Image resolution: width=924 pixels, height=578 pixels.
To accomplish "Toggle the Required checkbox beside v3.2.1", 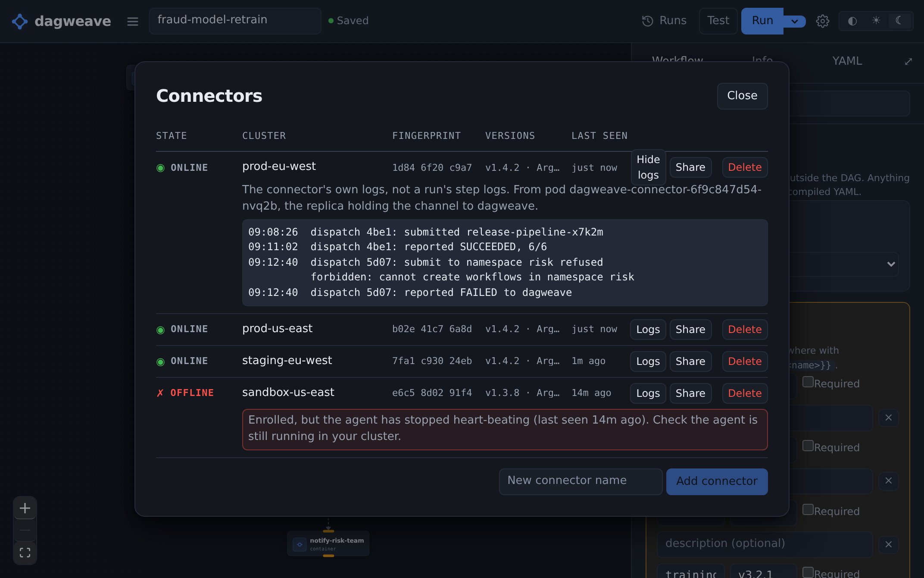I will click(x=808, y=572).
